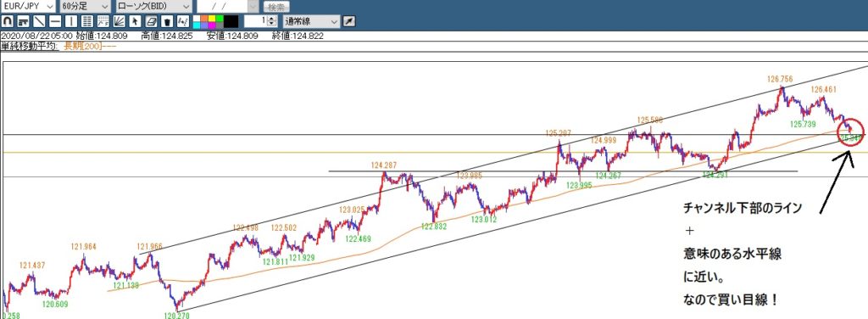Screen dimensions: 868x319
Task: Click the 126.756 high price label
Action: 780,79
